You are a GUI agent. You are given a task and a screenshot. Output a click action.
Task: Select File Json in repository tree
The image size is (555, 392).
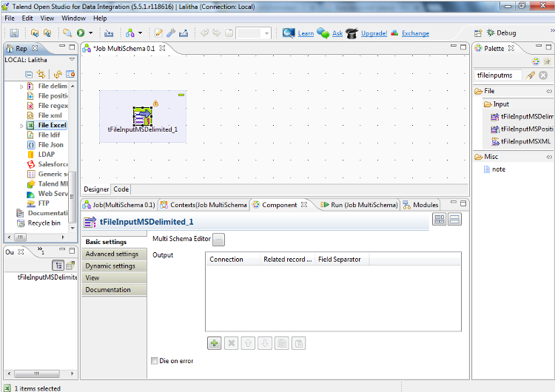point(50,145)
